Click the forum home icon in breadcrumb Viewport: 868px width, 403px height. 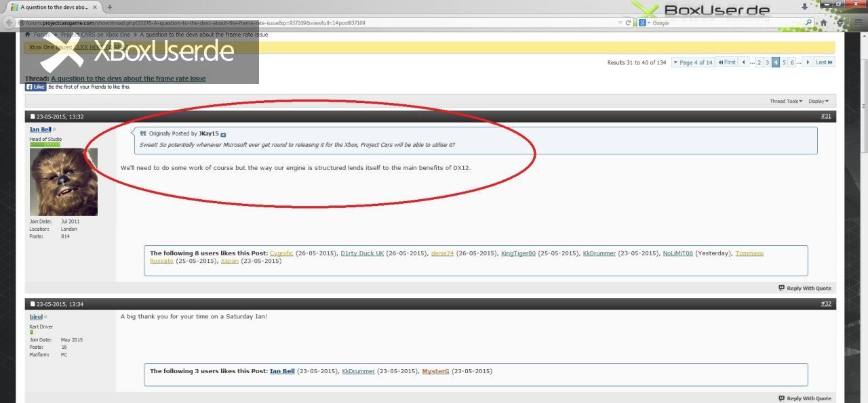(28, 35)
